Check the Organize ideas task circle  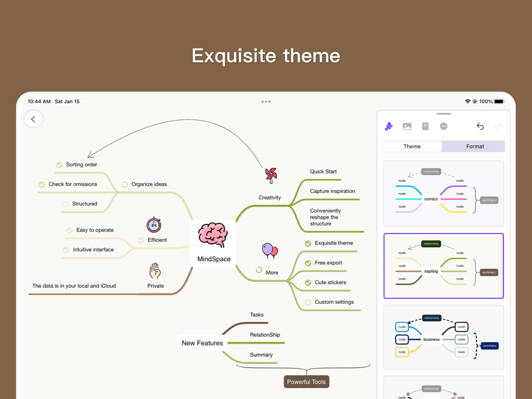click(x=124, y=185)
